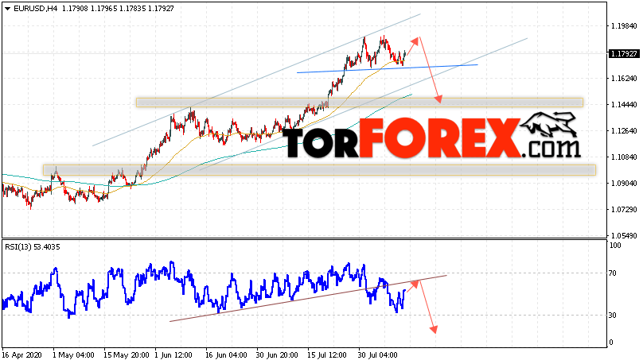The image size is (643, 364).
Task: Click the 1 Jun 12:00 date label
Action: [173, 355]
